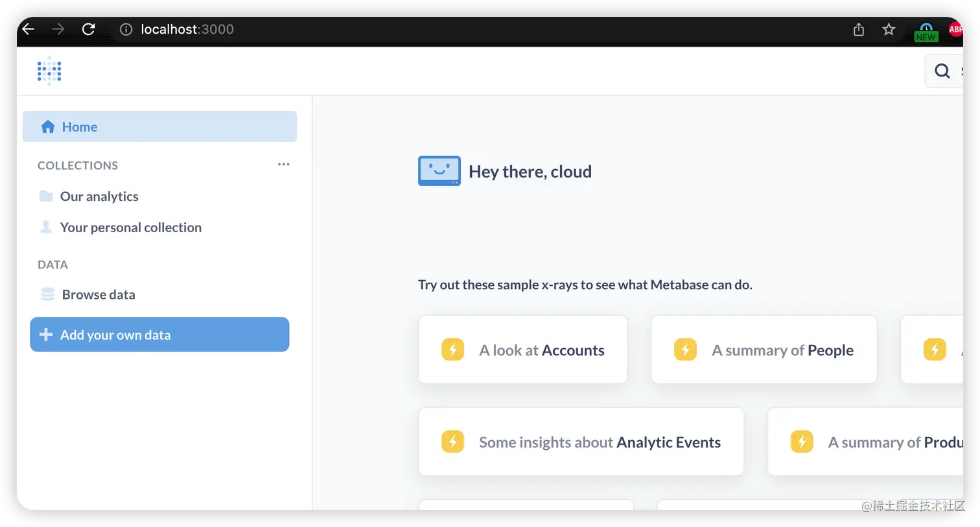Image resolution: width=980 pixels, height=527 pixels.
Task: Select Home in the sidebar
Action: point(159,126)
